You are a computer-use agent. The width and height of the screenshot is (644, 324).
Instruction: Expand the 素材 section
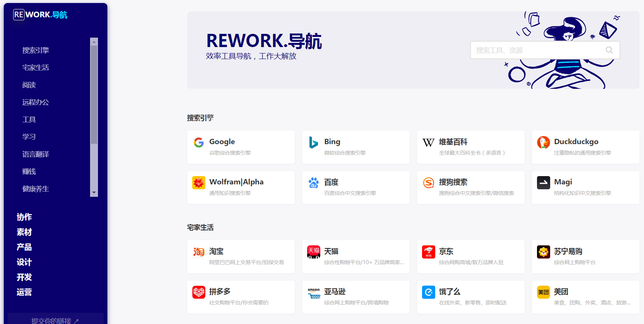[x=24, y=232]
